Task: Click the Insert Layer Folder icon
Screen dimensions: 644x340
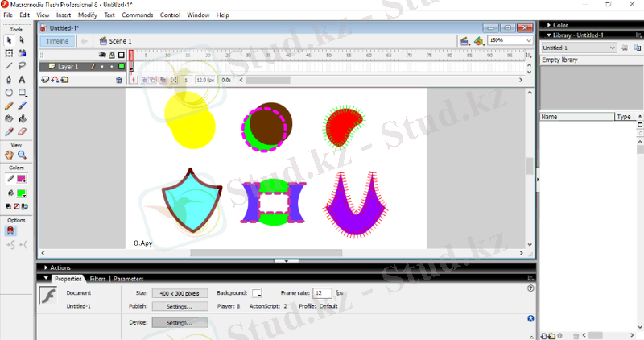Action: (x=65, y=80)
